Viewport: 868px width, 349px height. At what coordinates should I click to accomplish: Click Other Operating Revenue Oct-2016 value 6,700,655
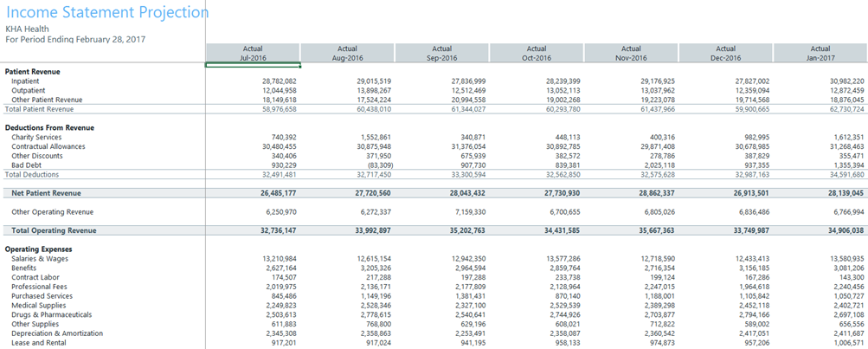[x=565, y=211]
